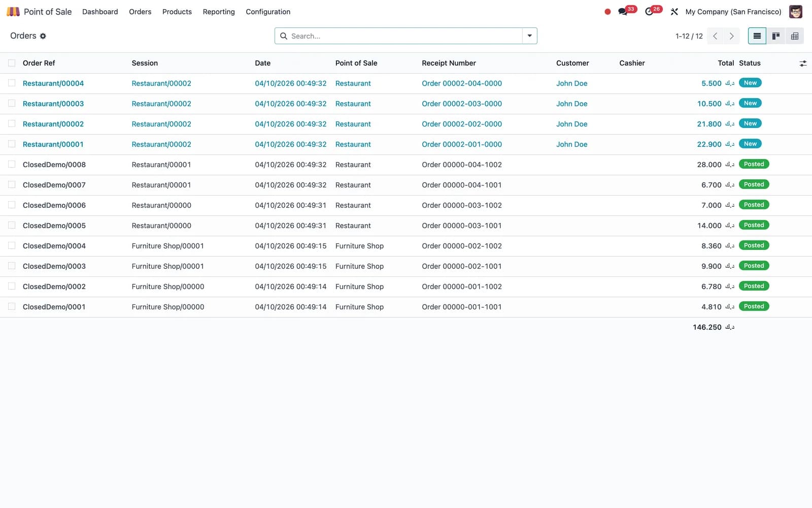This screenshot has width=812, height=508.
Task: Sort by the Date column header
Action: 263,63
